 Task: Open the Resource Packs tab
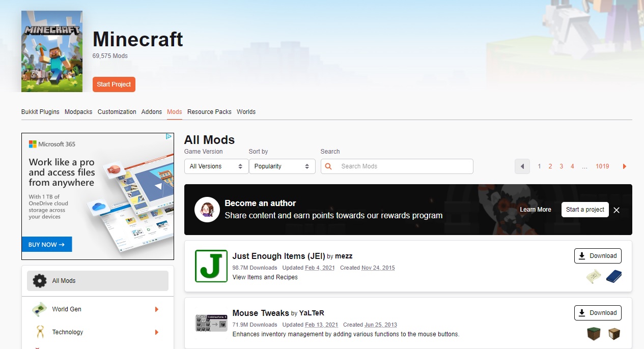coord(209,112)
